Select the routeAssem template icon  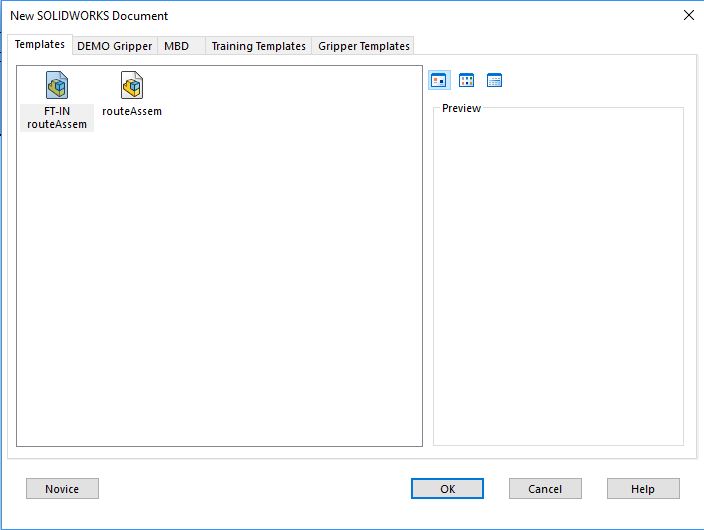click(x=132, y=85)
